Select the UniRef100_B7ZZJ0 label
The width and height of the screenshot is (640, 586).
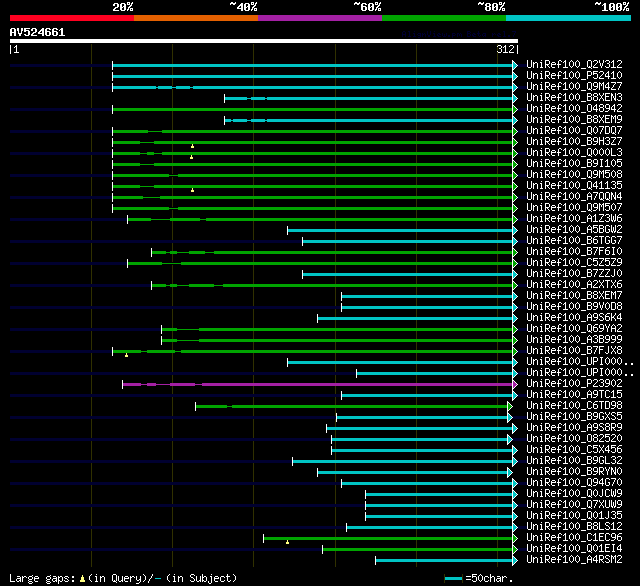574,273
